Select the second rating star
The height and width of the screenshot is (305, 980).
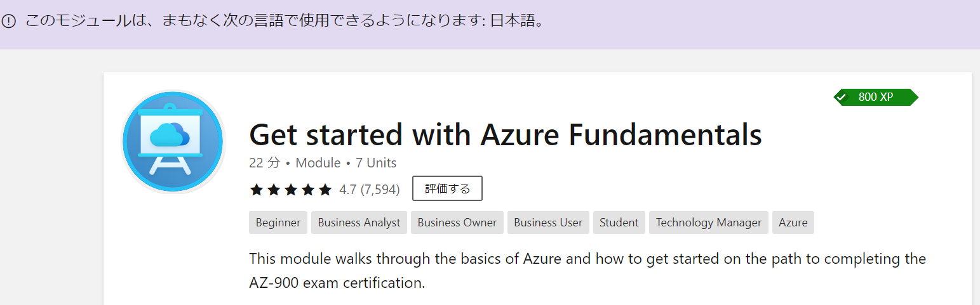(x=274, y=190)
